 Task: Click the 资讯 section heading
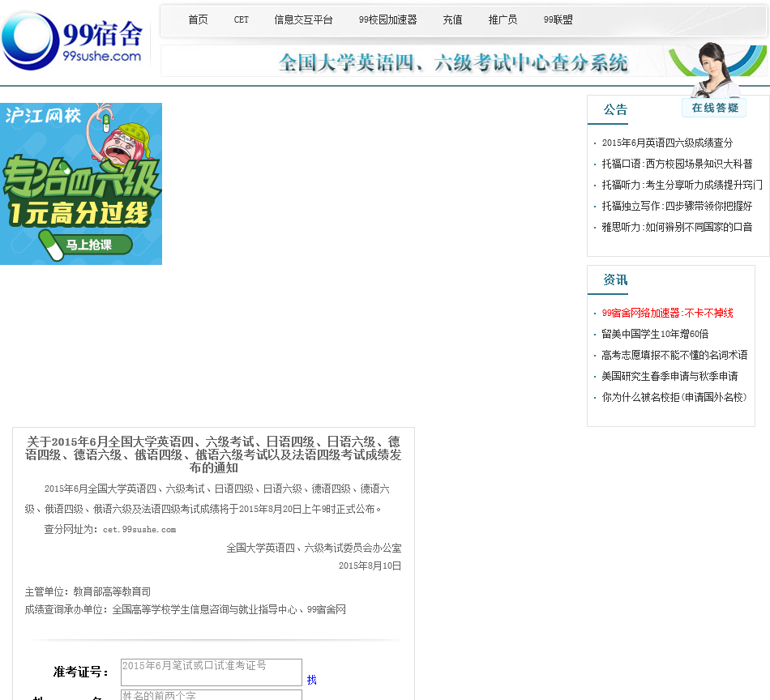click(x=615, y=280)
